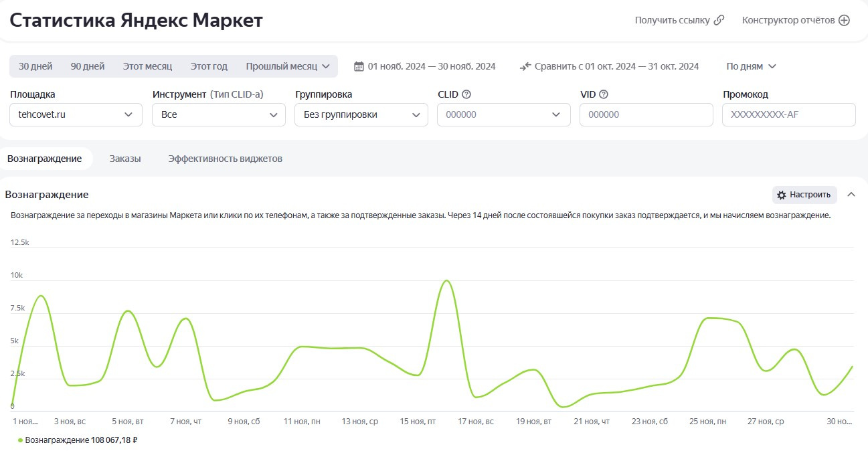Click the 2.5k y-axis label
Image resolution: width=868 pixels, height=459 pixels.
pos(18,373)
